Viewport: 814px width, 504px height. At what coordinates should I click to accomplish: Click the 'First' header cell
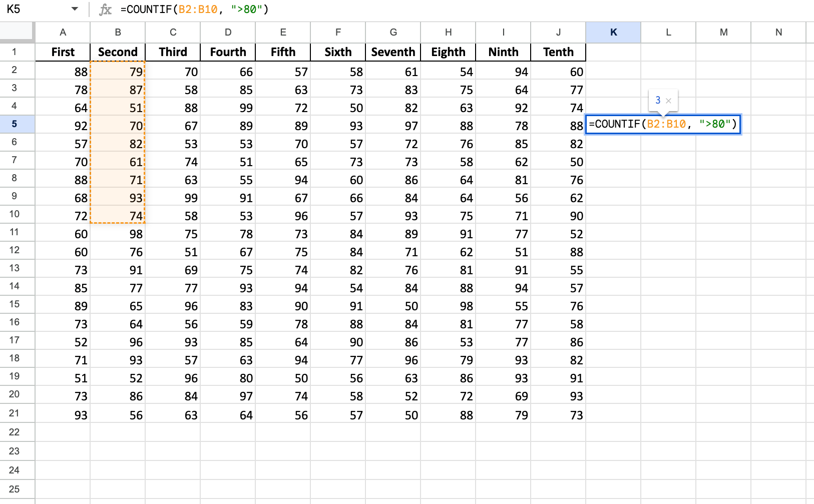(63, 52)
